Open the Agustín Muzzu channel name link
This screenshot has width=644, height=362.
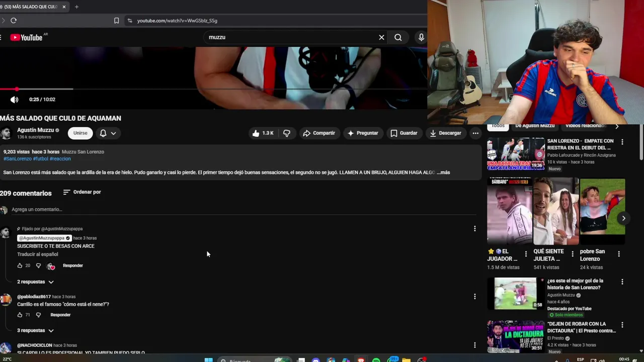click(35, 130)
